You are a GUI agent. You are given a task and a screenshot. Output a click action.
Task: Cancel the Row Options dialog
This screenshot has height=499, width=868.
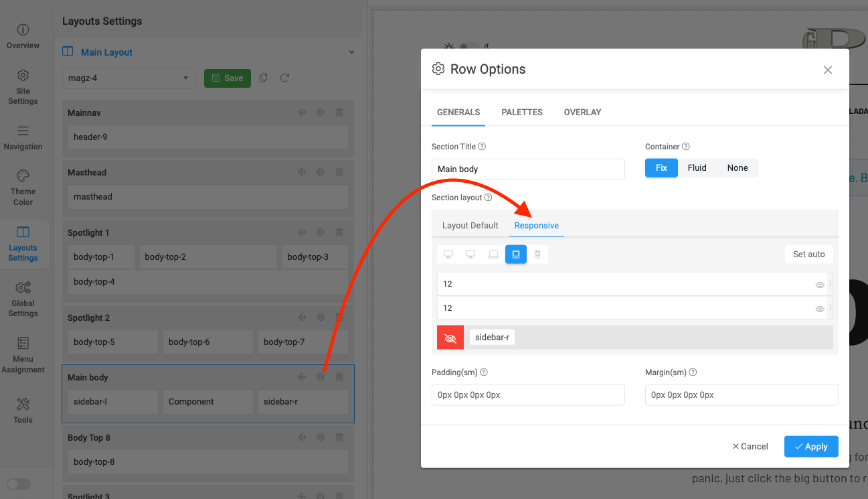(x=750, y=447)
